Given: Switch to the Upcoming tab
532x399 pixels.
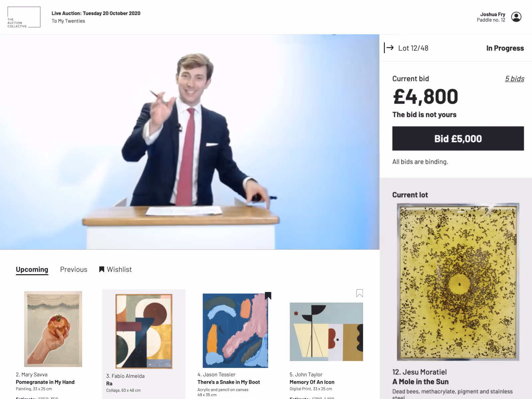Looking at the screenshot, I should click(32, 269).
